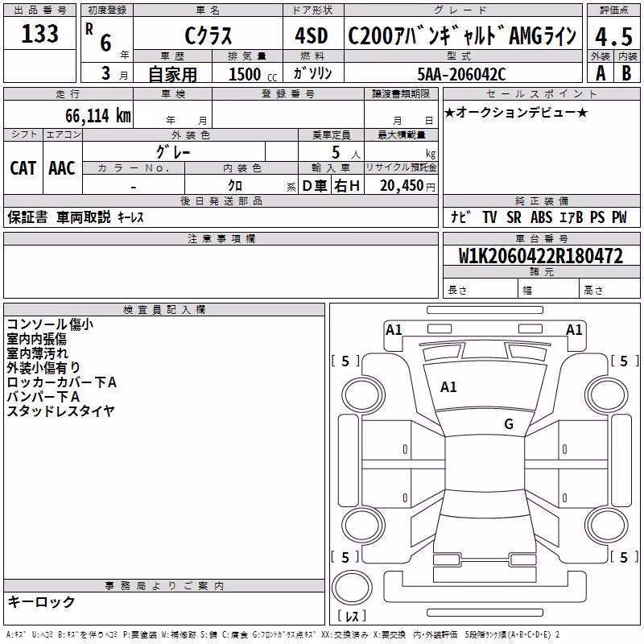This screenshot has height=644, width=644.
Task: Click usage history 自家用
Action: pyautogui.click(x=172, y=74)
